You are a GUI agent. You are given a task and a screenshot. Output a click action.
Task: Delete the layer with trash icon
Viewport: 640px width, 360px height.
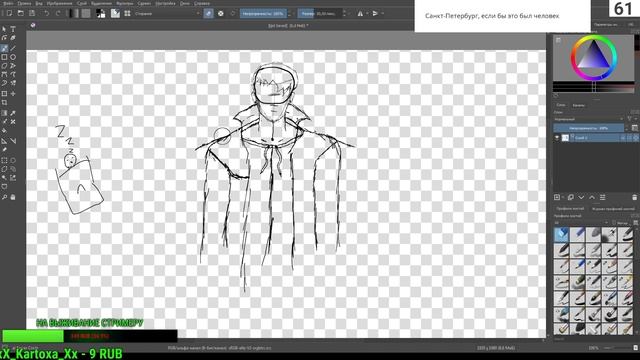point(635,198)
